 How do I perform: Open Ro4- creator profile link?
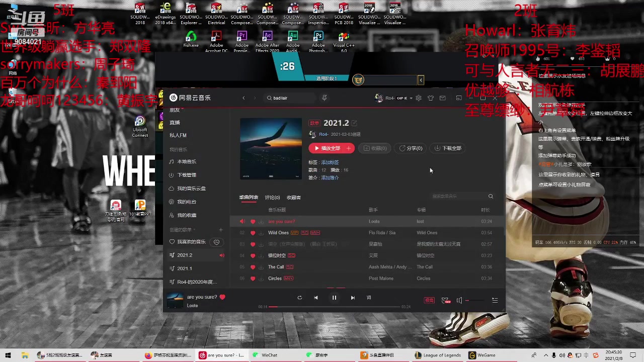tap(324, 134)
